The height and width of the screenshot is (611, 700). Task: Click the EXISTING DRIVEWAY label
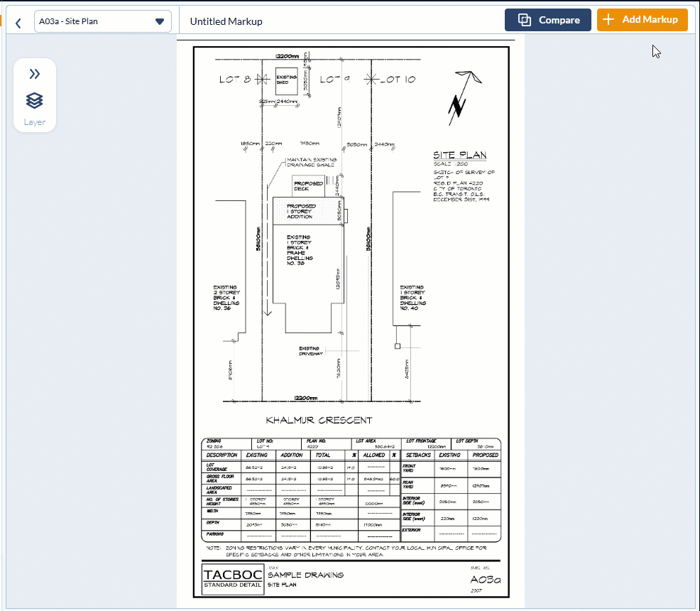coord(311,351)
